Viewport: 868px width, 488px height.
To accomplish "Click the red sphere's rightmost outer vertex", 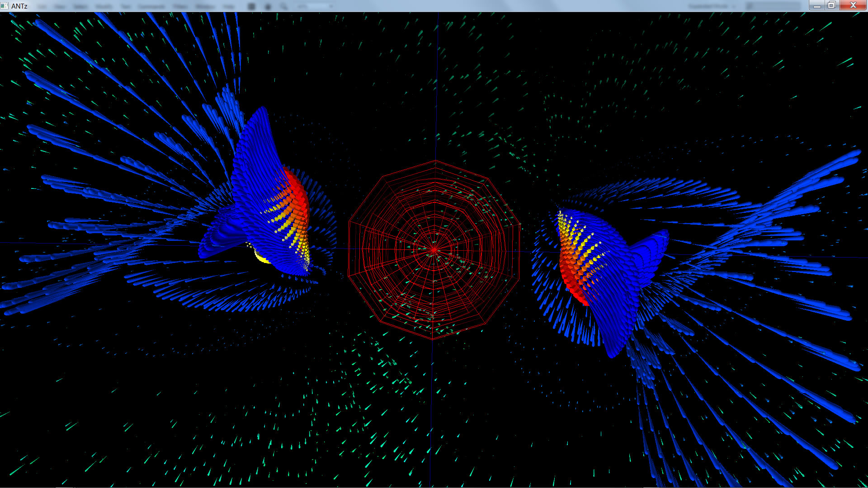I will click(520, 225).
